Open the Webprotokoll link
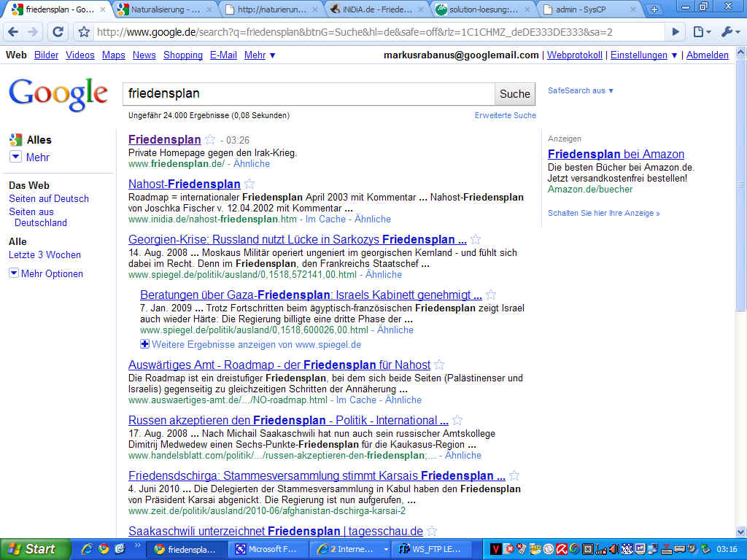The width and height of the screenshot is (747, 560). 575,55
